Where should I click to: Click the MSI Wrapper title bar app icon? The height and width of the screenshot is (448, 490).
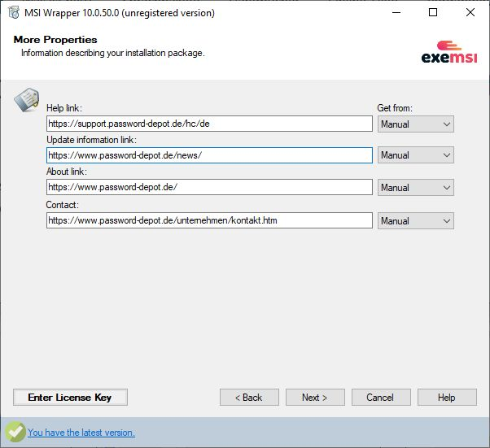coord(14,12)
